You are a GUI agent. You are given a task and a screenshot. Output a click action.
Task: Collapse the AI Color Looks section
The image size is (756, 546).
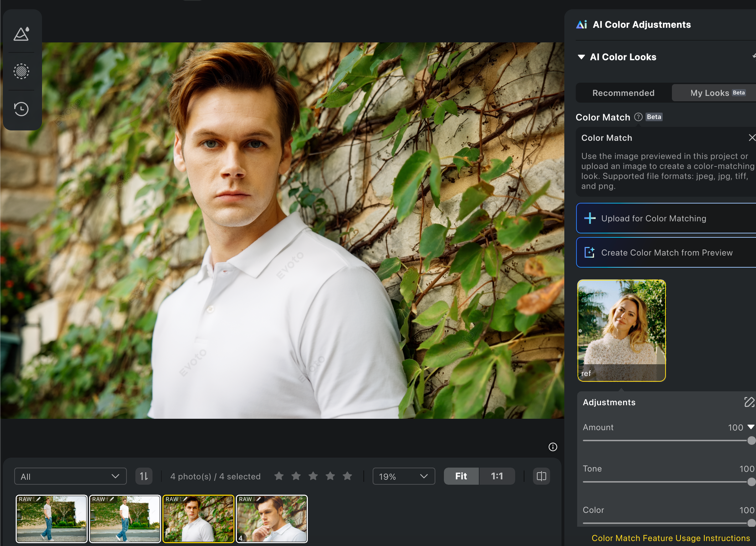(x=581, y=57)
